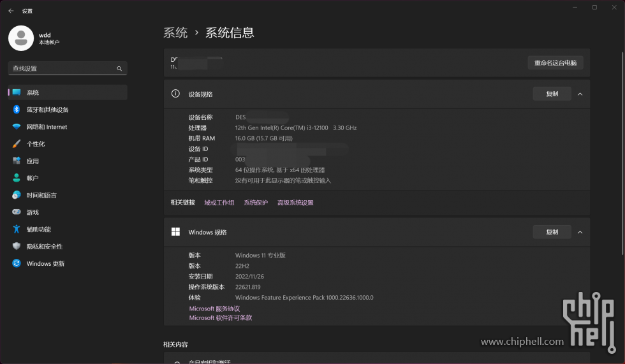Click the Windows logo icon beside Windows 规格
The height and width of the screenshot is (364, 625).
pos(175,232)
